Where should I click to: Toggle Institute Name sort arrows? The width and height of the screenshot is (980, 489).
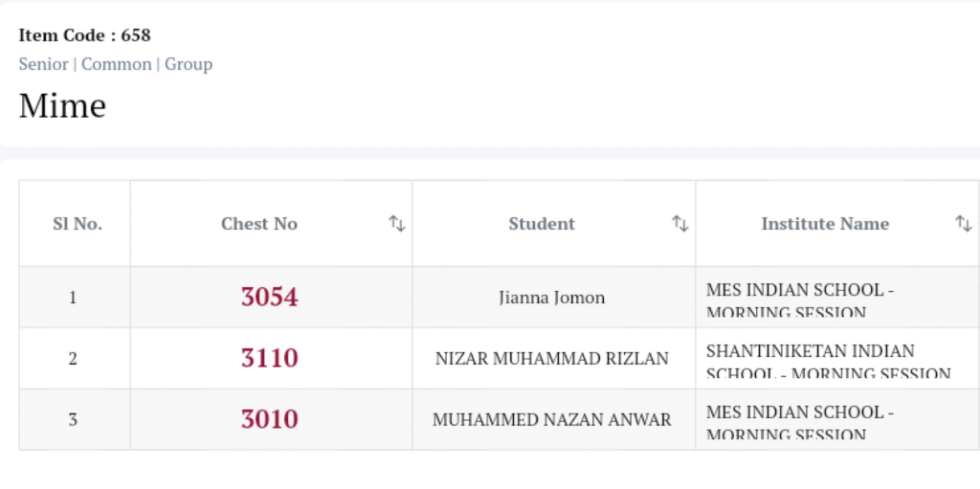click(x=963, y=224)
